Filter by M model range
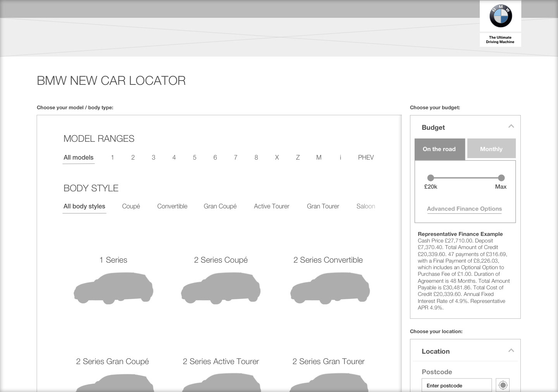 click(319, 157)
